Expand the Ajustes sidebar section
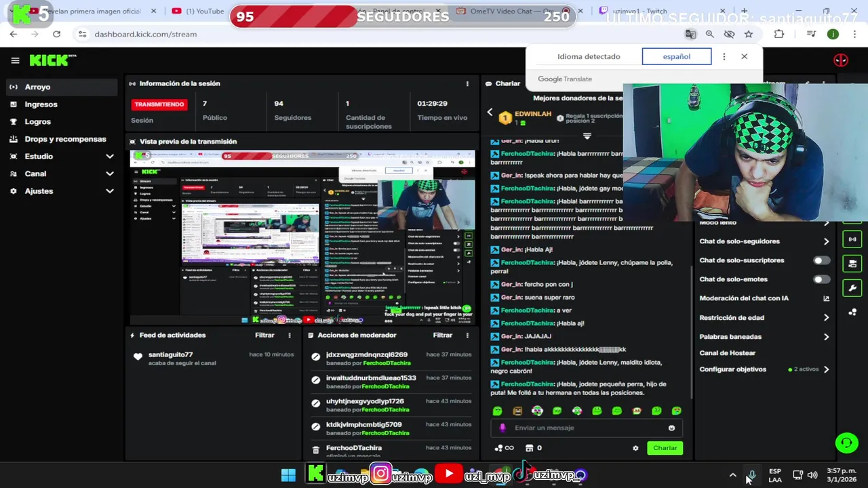This screenshot has width=868, height=488. 61,191
